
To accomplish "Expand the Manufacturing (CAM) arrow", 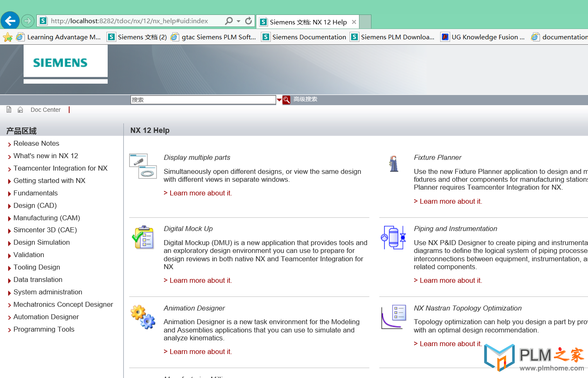I will [x=10, y=219].
